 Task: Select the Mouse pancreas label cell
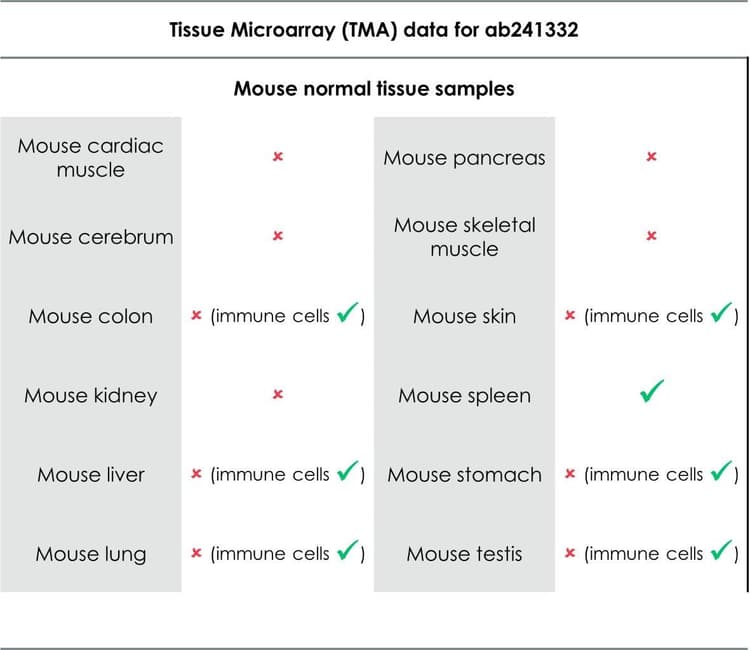pos(464,157)
